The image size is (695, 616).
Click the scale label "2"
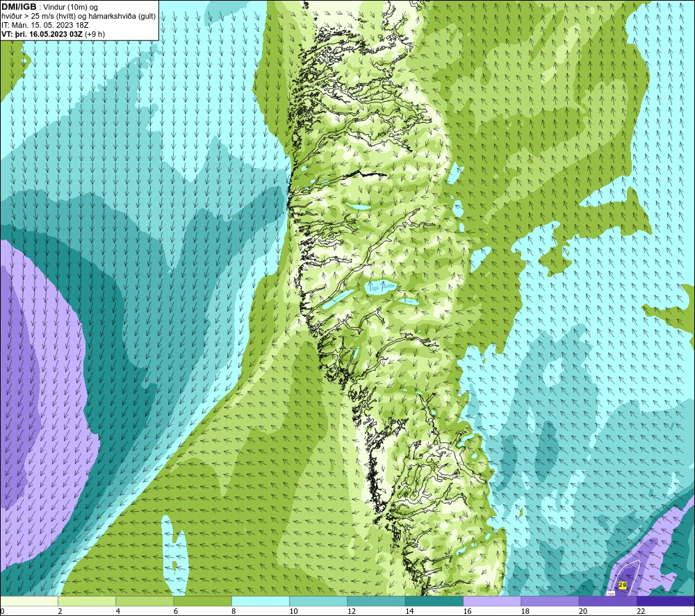60,611
